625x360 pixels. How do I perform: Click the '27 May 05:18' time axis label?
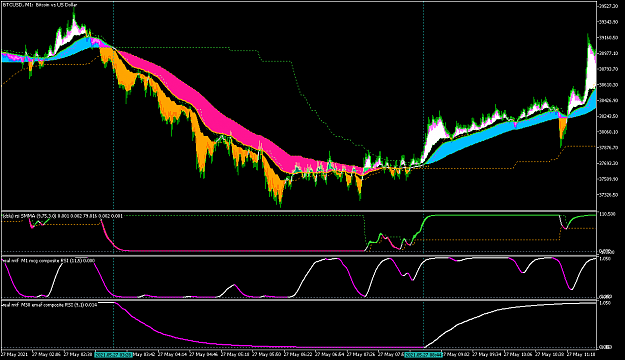coord(236,354)
